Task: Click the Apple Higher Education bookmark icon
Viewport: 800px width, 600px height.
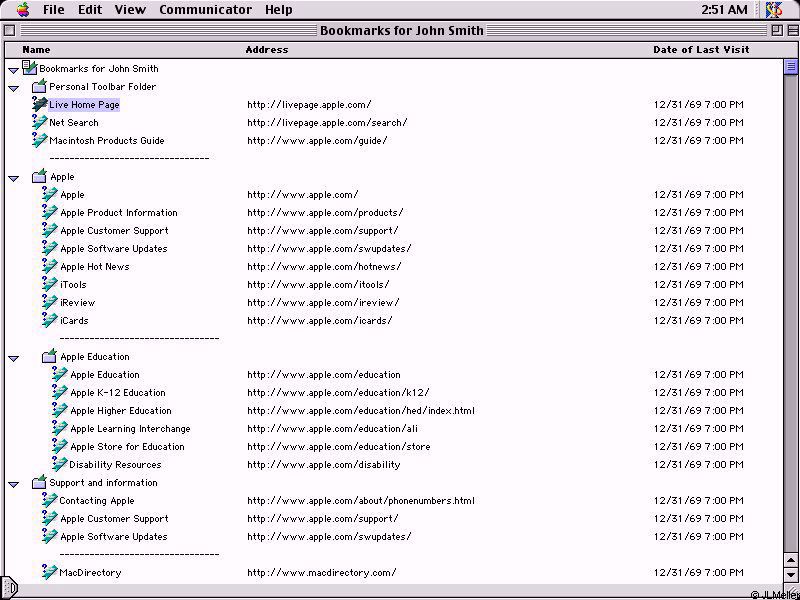Action: pyautogui.click(x=60, y=410)
